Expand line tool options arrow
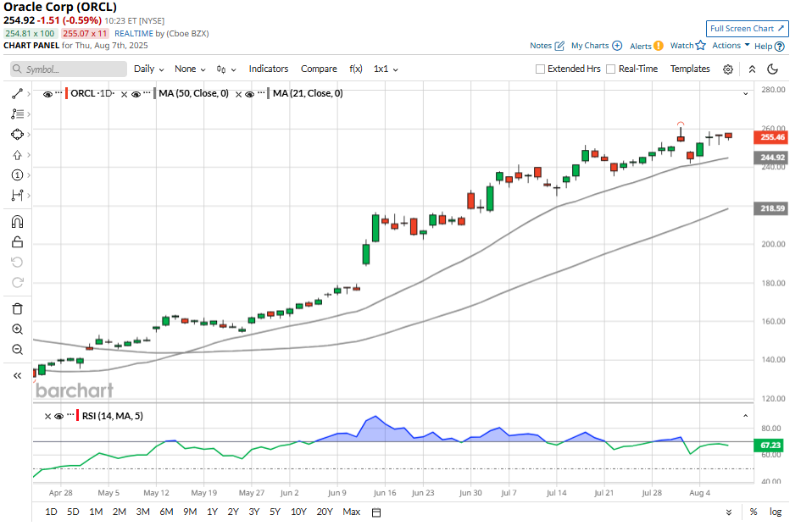The height and width of the screenshot is (526, 812). click(29, 94)
